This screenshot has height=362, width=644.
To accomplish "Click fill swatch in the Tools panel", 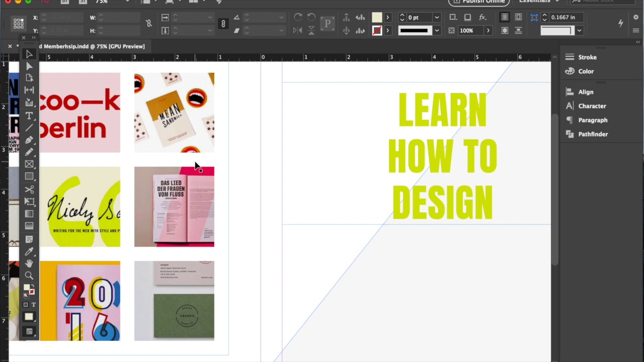I will coord(27,288).
